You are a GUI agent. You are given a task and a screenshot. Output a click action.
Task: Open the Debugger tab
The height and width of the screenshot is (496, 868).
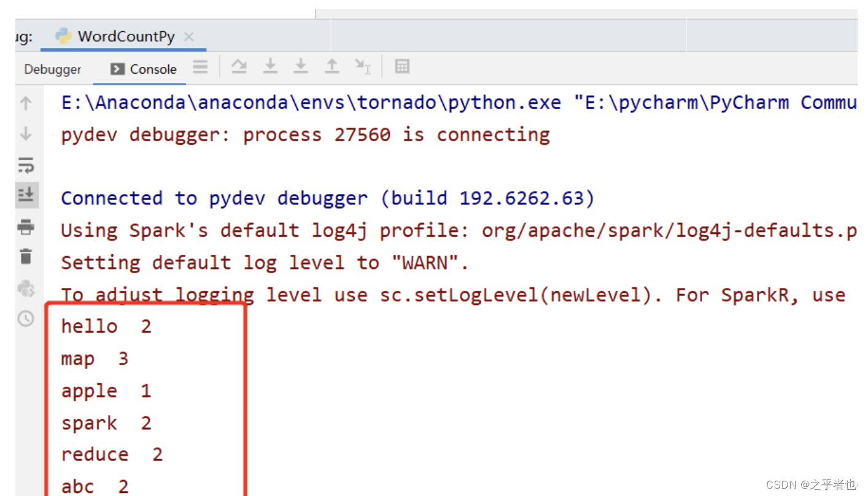[52, 69]
